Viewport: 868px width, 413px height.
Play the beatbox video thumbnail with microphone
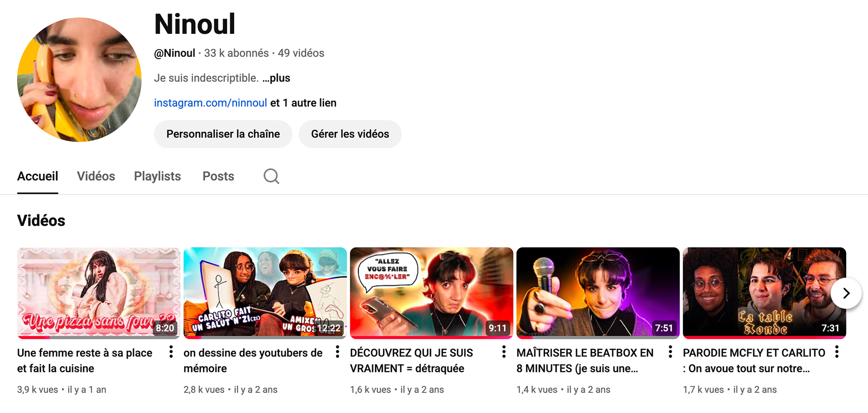598,292
